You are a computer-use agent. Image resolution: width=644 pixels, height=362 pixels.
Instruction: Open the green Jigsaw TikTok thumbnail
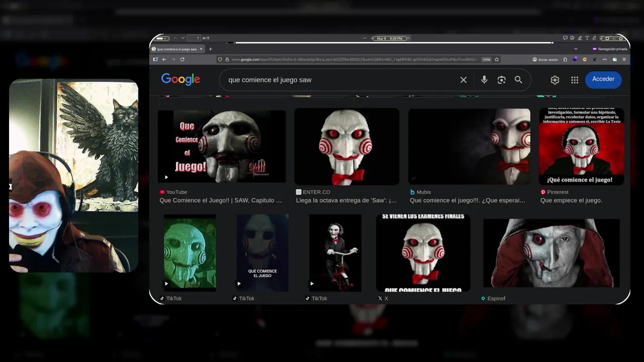[x=190, y=253]
